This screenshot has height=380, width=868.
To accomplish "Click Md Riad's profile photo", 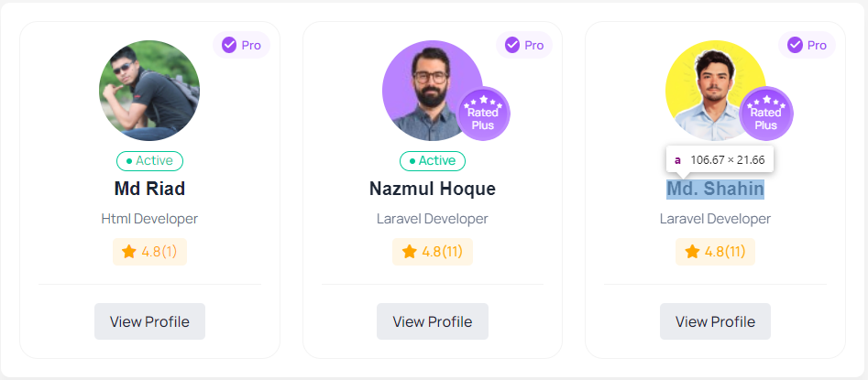I will tap(149, 90).
